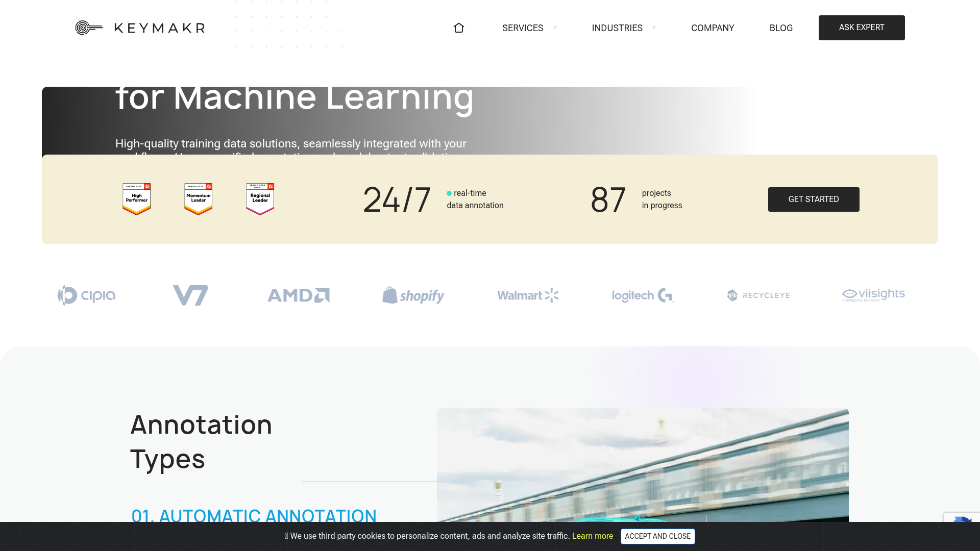Viewport: 980px width, 551px height.
Task: Expand the SERVICES chevron arrow
Action: point(555,28)
